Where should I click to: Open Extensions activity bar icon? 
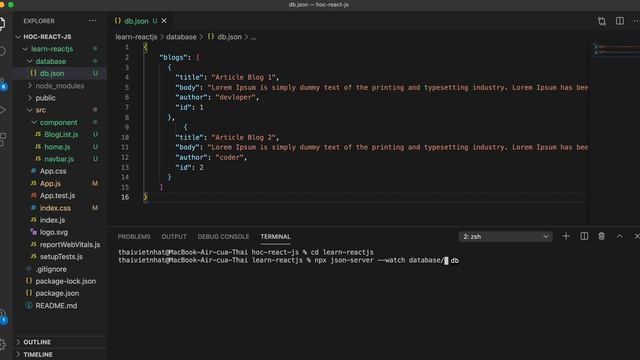(x=3, y=139)
